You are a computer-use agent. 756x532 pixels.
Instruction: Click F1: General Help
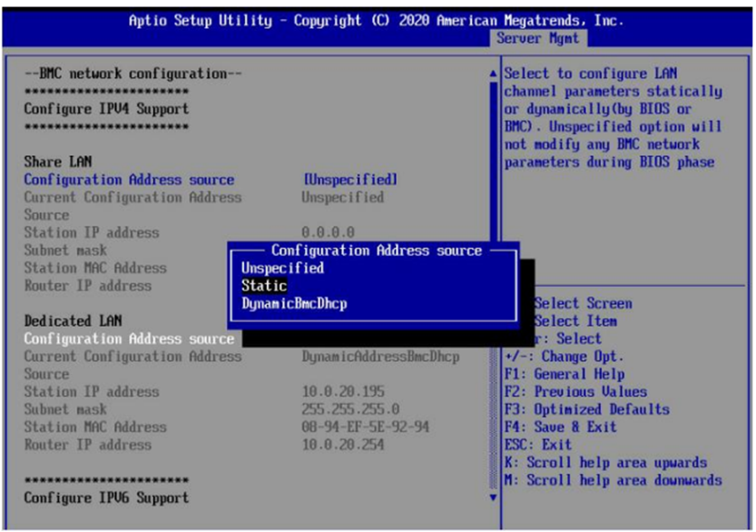pyautogui.click(x=563, y=374)
